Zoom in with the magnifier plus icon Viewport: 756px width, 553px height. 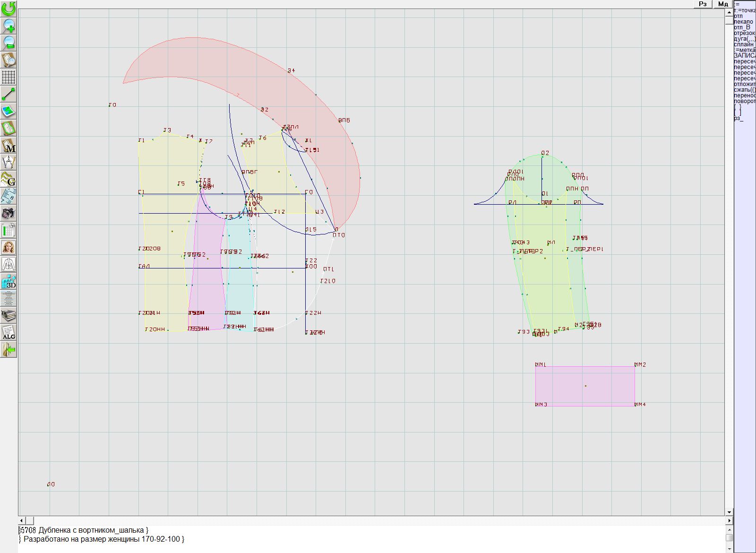(9, 26)
